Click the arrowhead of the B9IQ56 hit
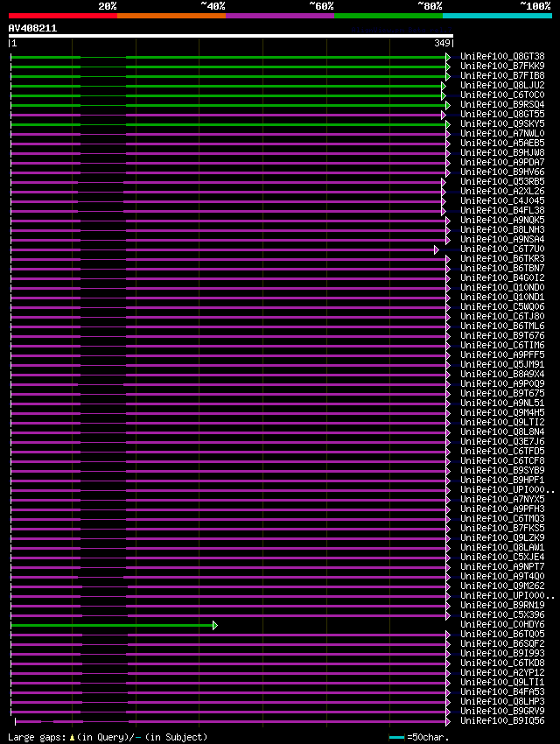This screenshot has width=560, height=744. click(x=448, y=722)
